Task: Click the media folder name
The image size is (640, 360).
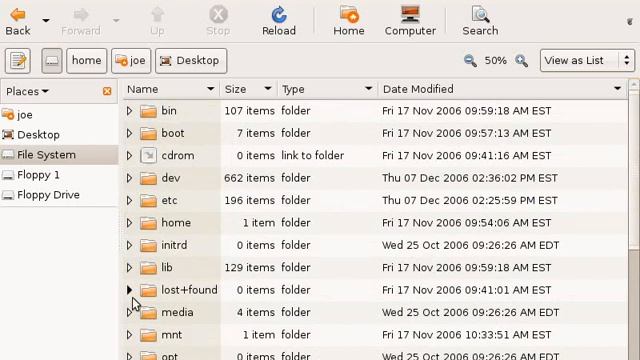Action: tap(177, 312)
